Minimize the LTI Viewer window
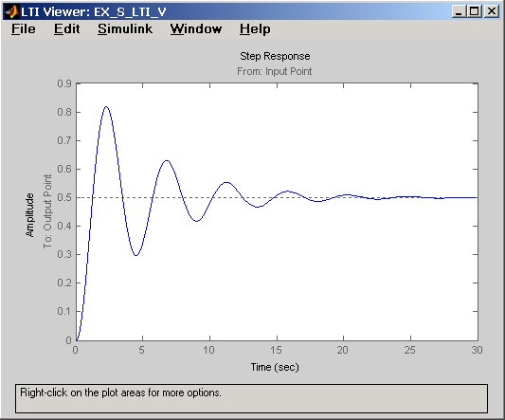 tap(459, 11)
